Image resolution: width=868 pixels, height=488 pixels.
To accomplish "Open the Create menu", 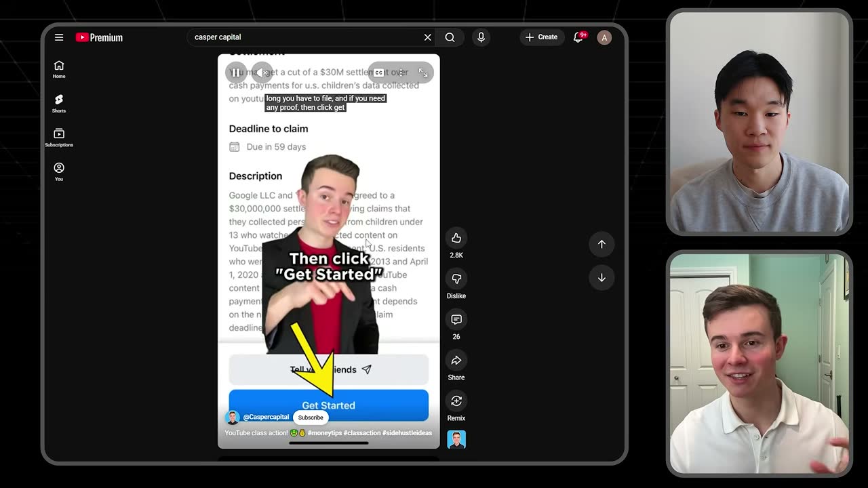I will pyautogui.click(x=541, y=37).
